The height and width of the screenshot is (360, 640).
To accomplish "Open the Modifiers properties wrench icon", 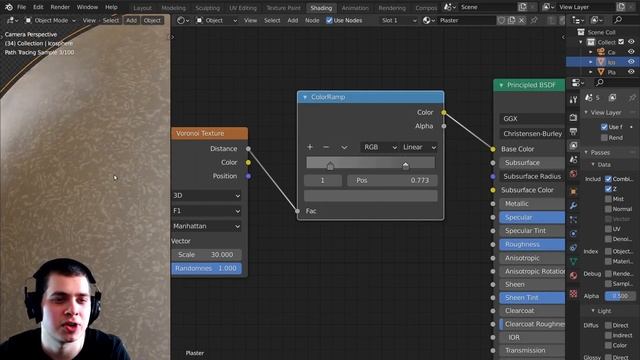I will tap(573, 205).
